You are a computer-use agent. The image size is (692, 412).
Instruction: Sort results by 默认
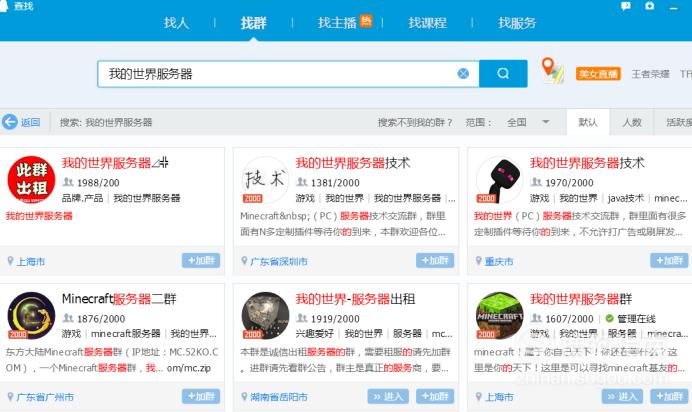pos(588,122)
